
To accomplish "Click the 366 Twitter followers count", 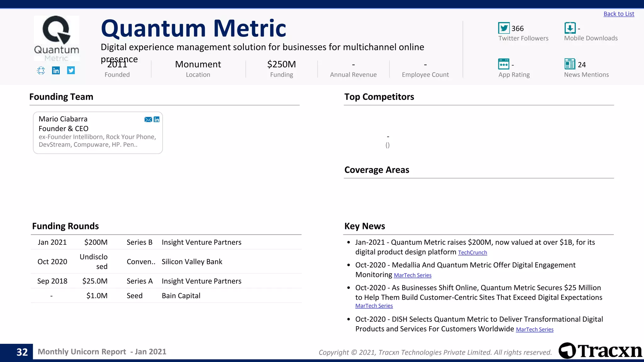I will [x=518, y=29].
